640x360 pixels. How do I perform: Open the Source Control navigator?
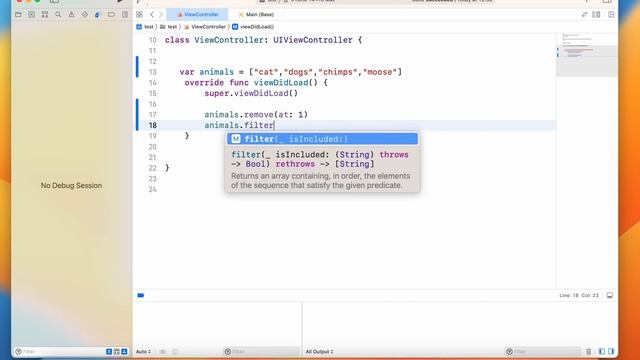click(x=31, y=15)
